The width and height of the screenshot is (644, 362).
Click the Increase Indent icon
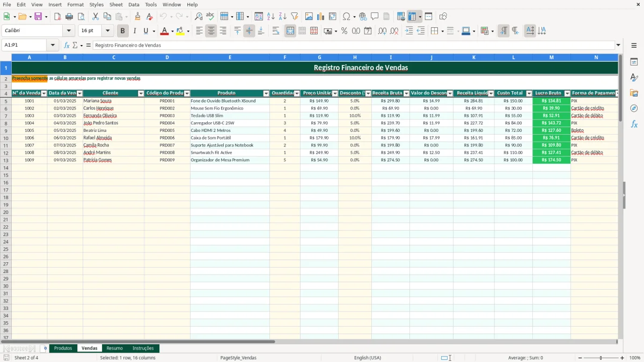[x=409, y=31]
